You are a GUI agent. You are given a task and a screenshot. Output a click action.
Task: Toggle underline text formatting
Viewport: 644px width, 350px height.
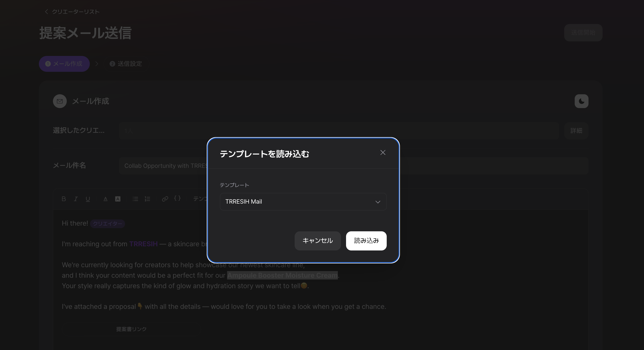pyautogui.click(x=88, y=199)
